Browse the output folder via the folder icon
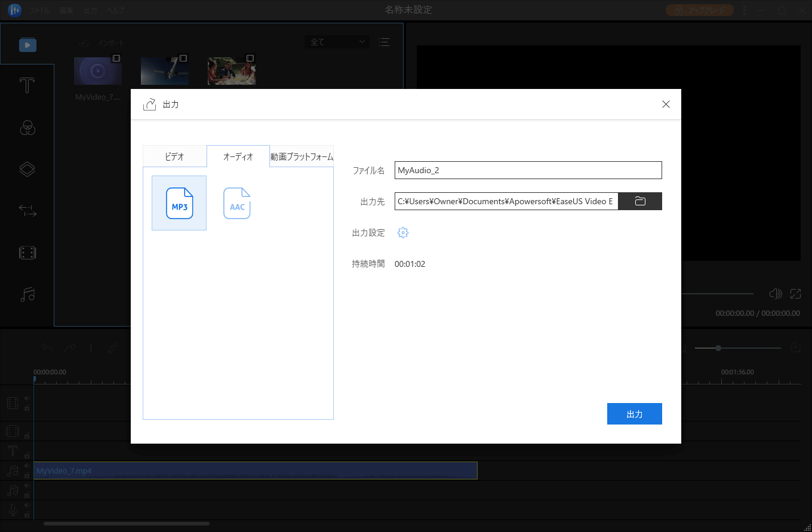Screen dimensions: 812x532 [640, 201]
